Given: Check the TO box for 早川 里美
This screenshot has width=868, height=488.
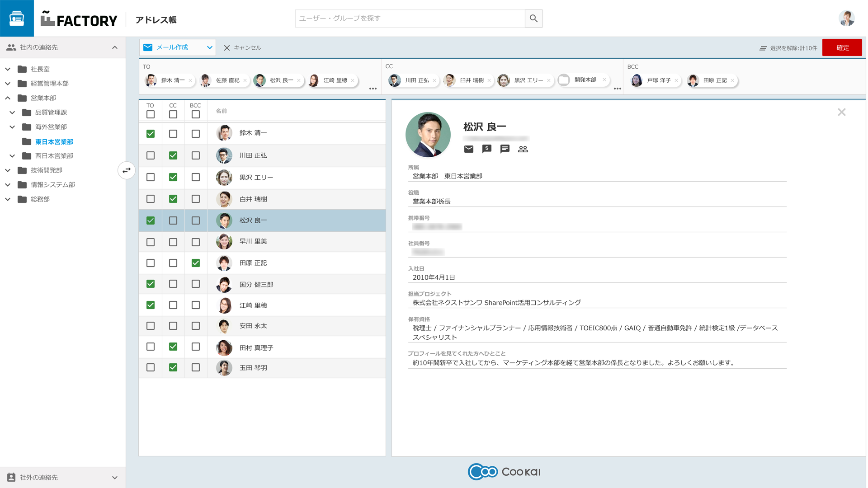Looking at the screenshot, I should 151,242.
